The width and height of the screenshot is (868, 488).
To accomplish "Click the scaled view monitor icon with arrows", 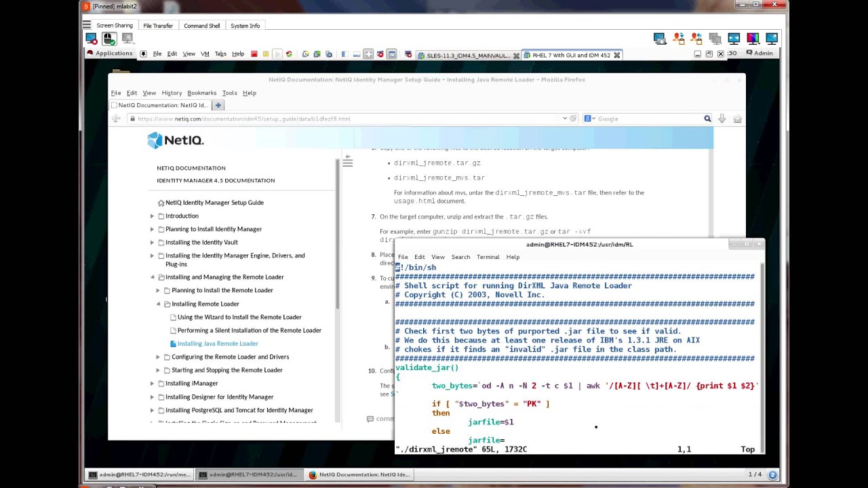I will click(734, 39).
